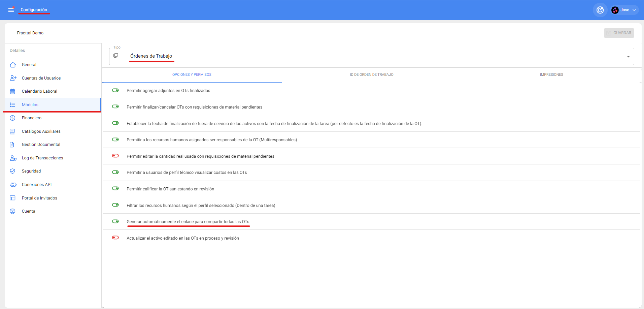
Task: Select Gestión Documental in sidebar
Action: tap(41, 145)
